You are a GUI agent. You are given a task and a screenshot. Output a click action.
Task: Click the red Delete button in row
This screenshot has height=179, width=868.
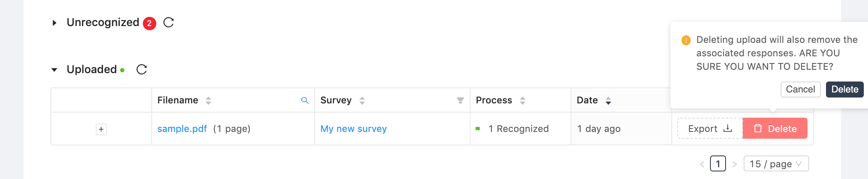click(x=775, y=129)
